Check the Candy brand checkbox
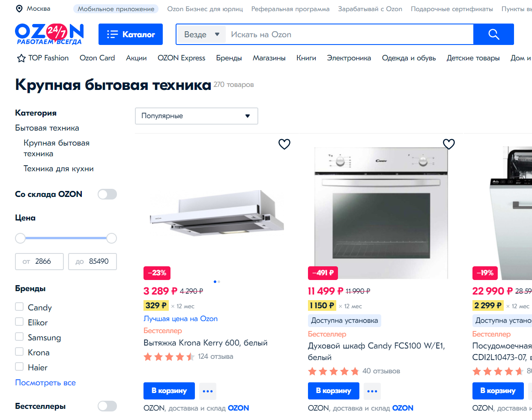This screenshot has width=532, height=420. coord(19,307)
